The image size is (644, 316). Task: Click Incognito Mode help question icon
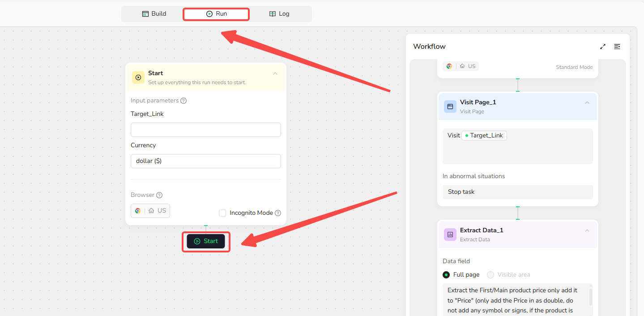point(278,213)
